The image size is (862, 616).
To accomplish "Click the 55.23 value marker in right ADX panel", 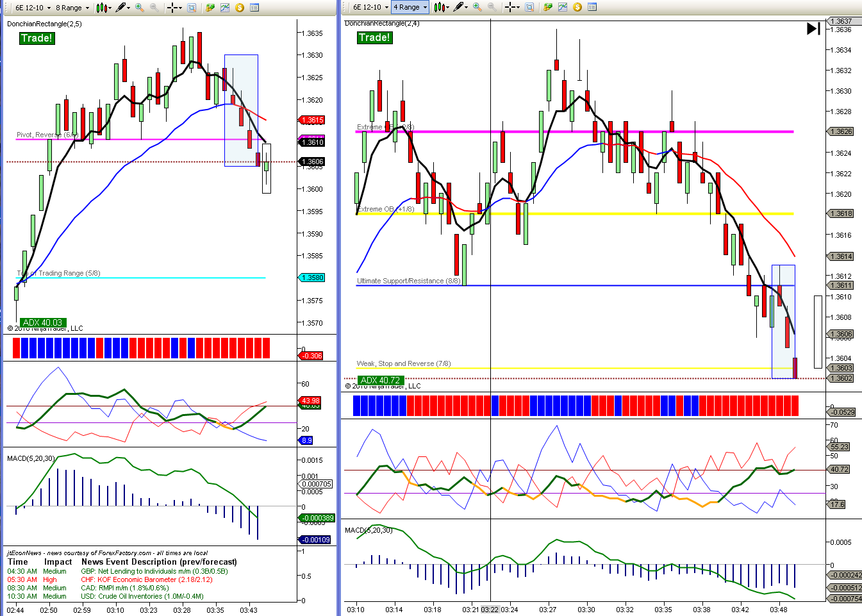I will pos(840,447).
